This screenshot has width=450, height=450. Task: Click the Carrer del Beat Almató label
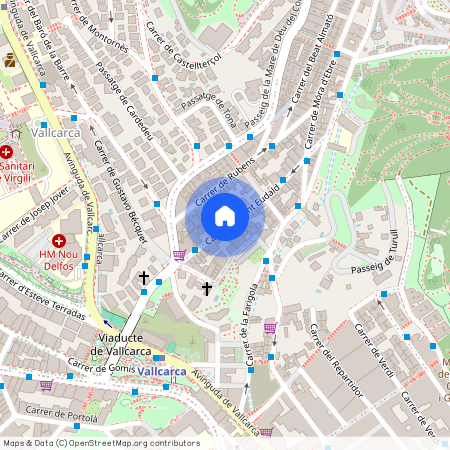click(312, 59)
